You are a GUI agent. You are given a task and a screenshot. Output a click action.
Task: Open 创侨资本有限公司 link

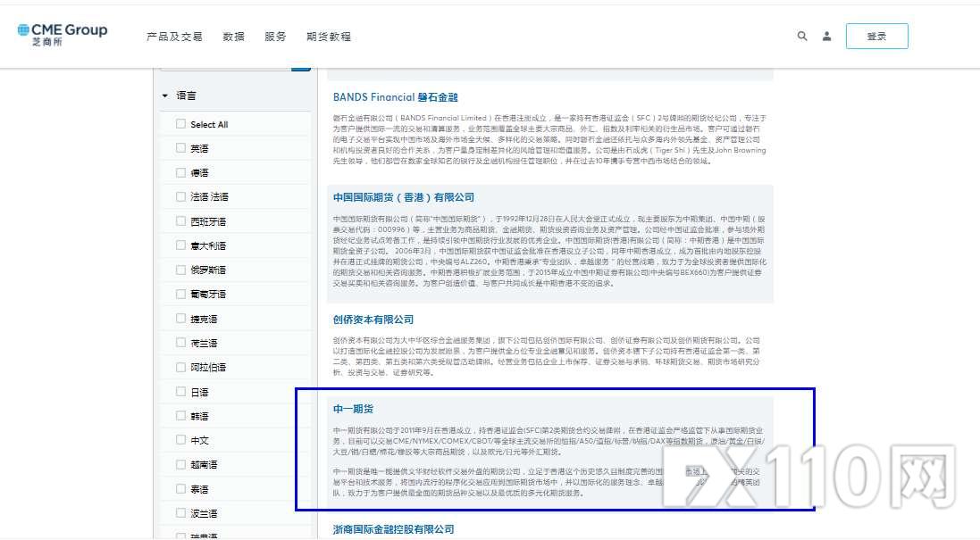point(373,320)
